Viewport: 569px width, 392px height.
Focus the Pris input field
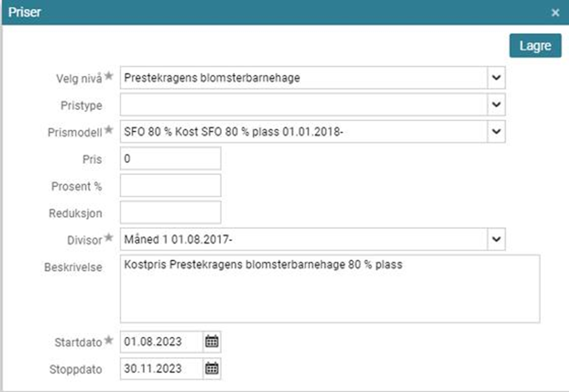[x=170, y=159]
